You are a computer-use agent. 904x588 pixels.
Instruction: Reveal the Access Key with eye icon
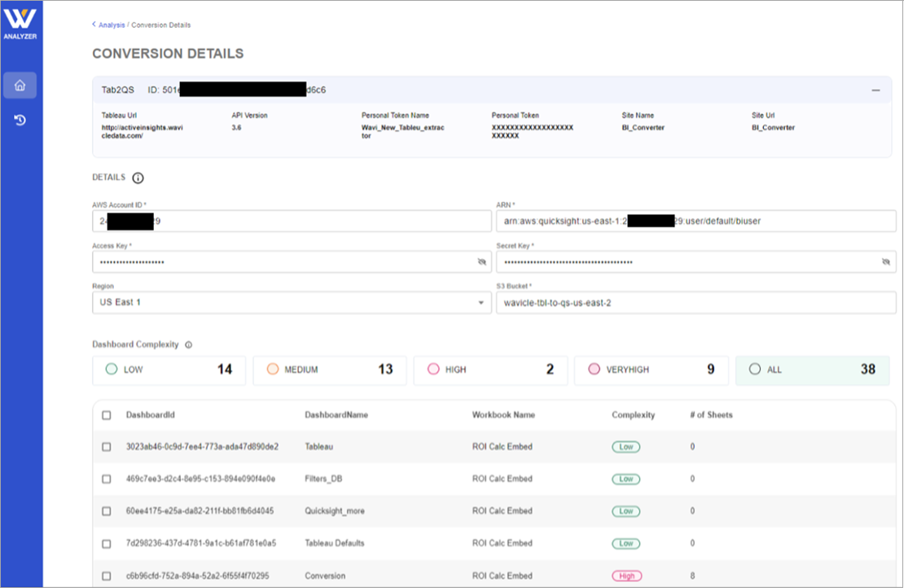pyautogui.click(x=482, y=261)
